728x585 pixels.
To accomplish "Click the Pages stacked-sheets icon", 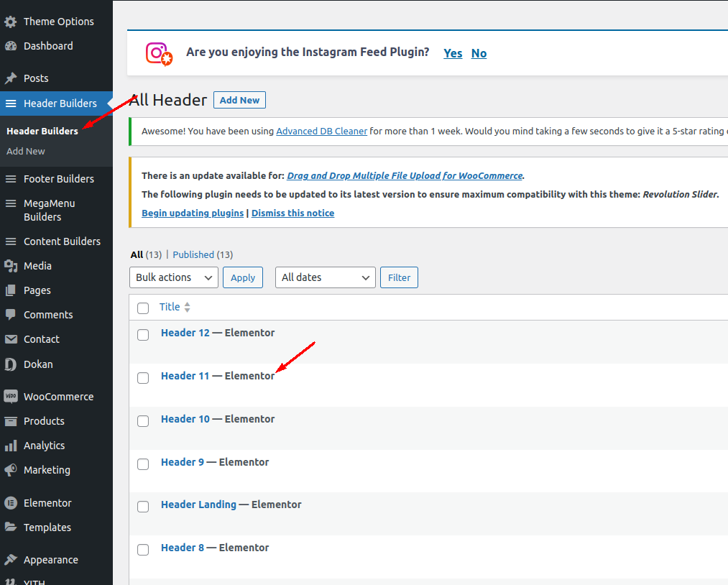I will pyautogui.click(x=11, y=290).
